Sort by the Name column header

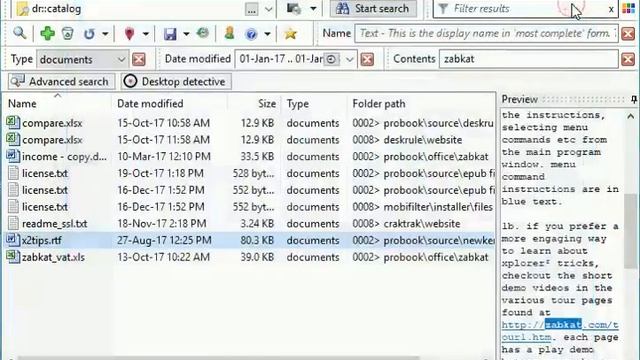[x=22, y=104]
